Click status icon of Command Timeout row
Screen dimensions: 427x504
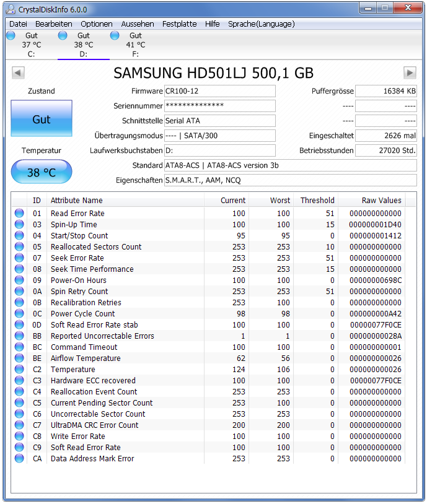19,347
